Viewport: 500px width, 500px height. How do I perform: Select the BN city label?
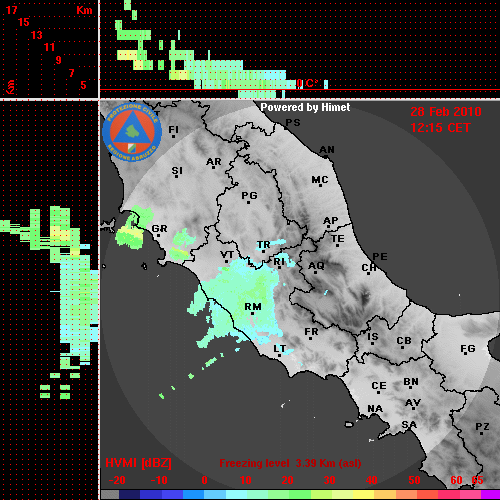[x=411, y=382]
